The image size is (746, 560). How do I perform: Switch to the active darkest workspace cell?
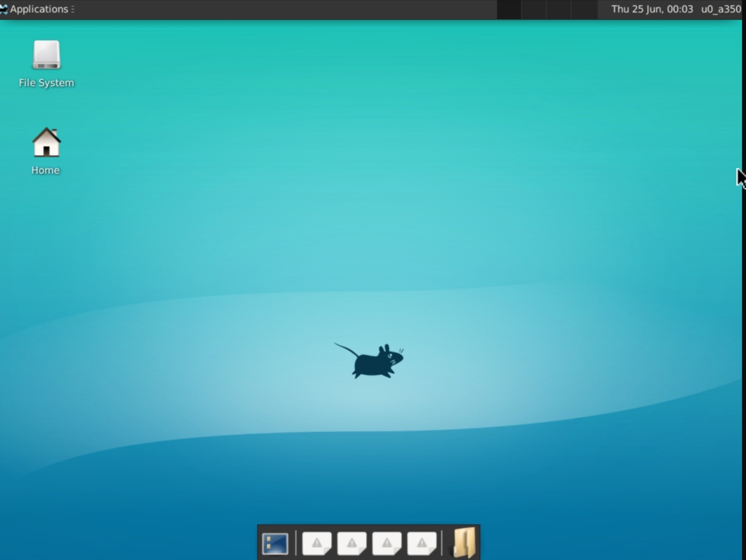pyautogui.click(x=509, y=9)
